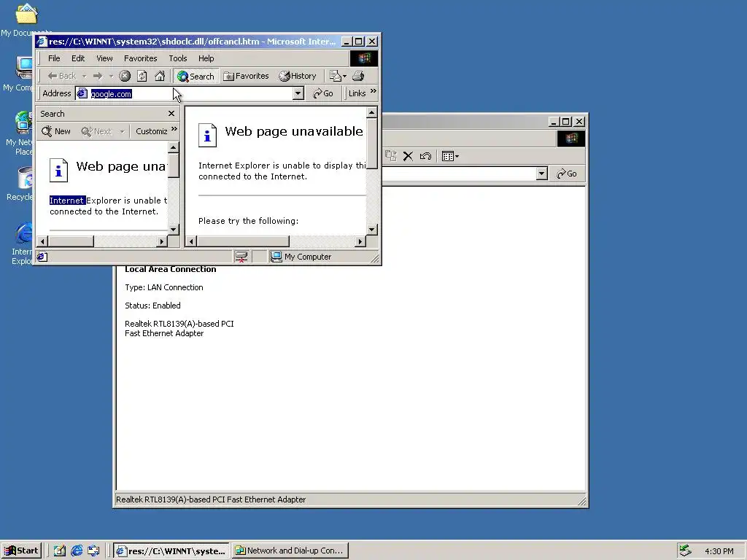Click the info icon on main page
This screenshot has width=747, height=560.
pyautogui.click(x=207, y=135)
